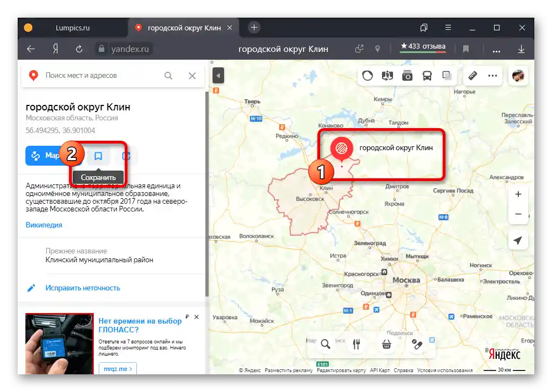Open the map layers selector

tap(447, 76)
